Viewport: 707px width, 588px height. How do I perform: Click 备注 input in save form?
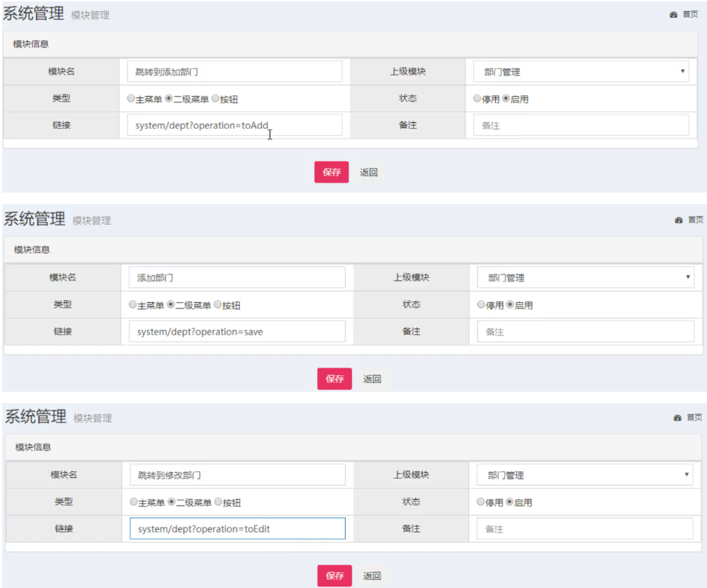pos(585,331)
